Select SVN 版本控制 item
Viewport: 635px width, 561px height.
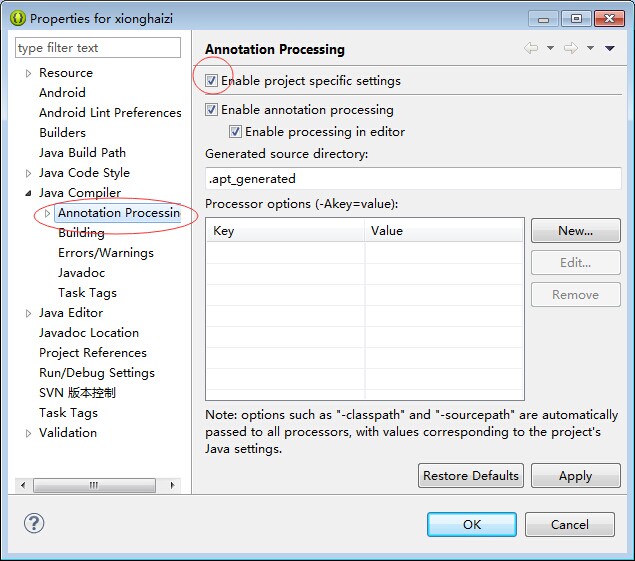point(77,393)
